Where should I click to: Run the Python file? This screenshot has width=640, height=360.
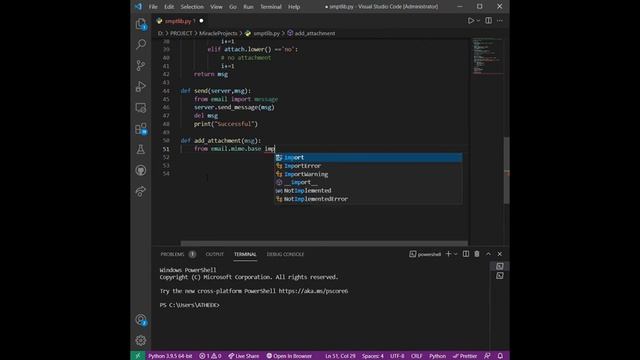pyautogui.click(x=471, y=21)
